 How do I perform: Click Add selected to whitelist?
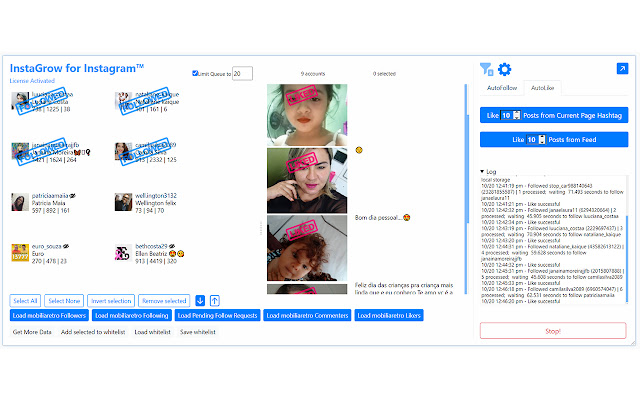93,332
